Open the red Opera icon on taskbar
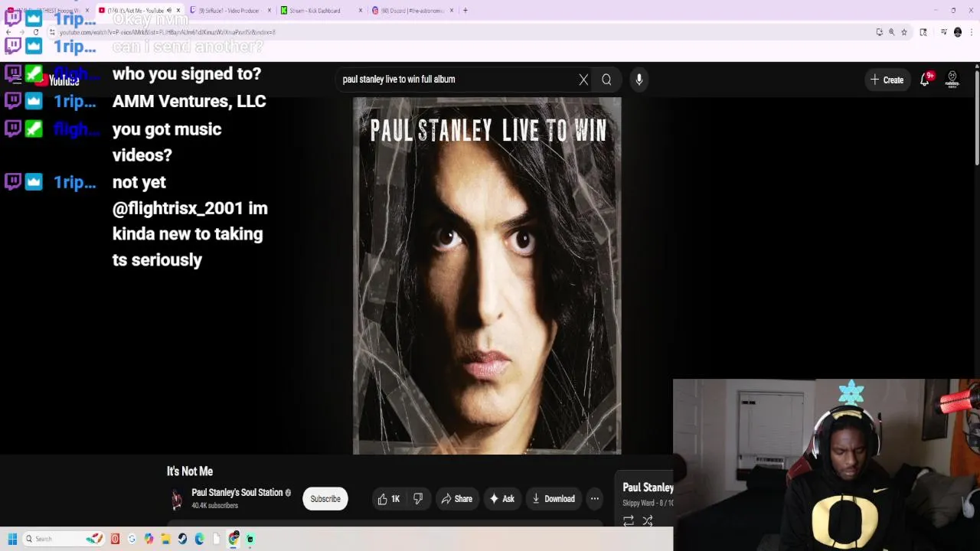Screen dimensions: 980x551 click(x=115, y=539)
